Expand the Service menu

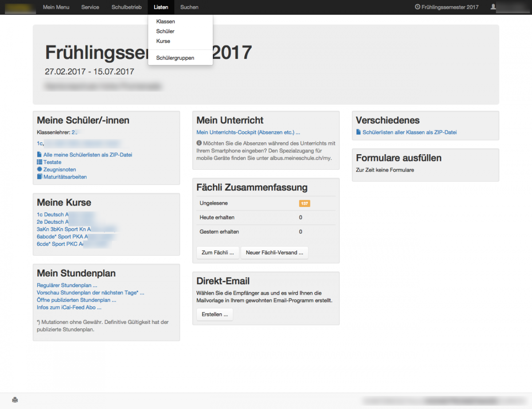coord(90,7)
